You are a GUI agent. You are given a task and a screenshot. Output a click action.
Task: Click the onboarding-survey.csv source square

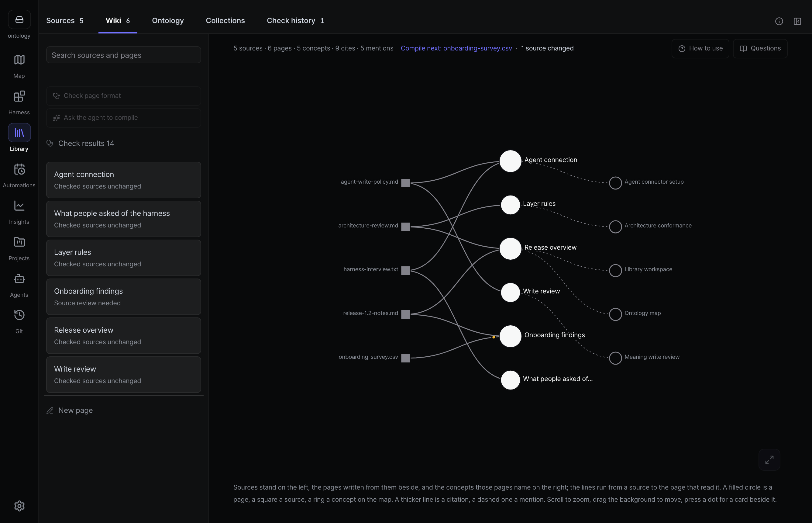pos(405,358)
